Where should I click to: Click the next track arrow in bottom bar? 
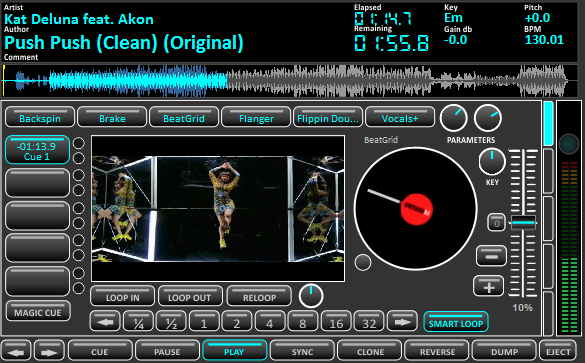(49, 351)
